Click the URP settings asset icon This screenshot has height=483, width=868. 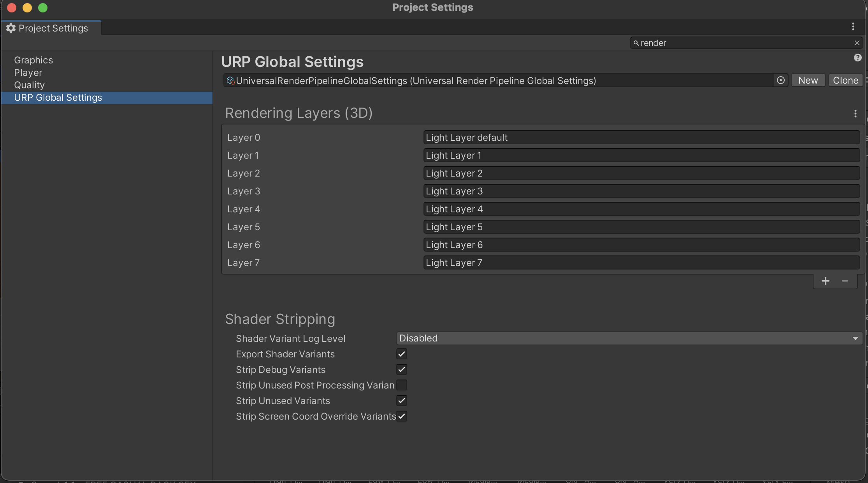coord(230,80)
